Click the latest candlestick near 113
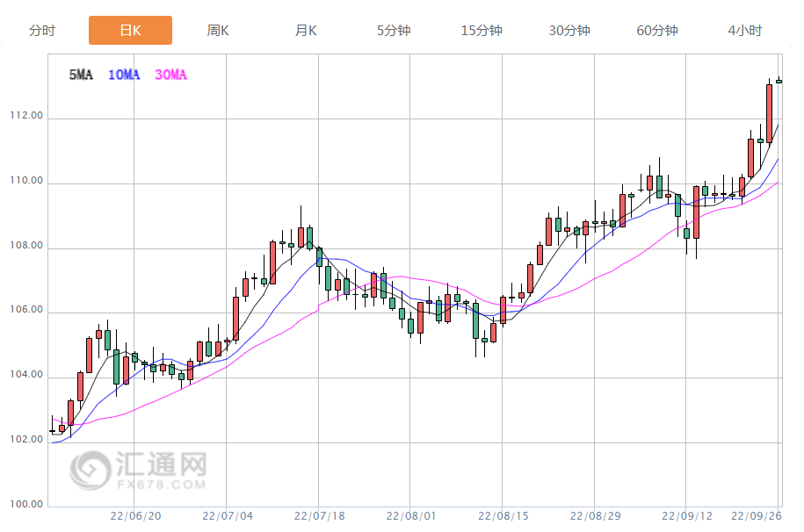The image size is (804, 532). pyautogui.click(x=779, y=81)
